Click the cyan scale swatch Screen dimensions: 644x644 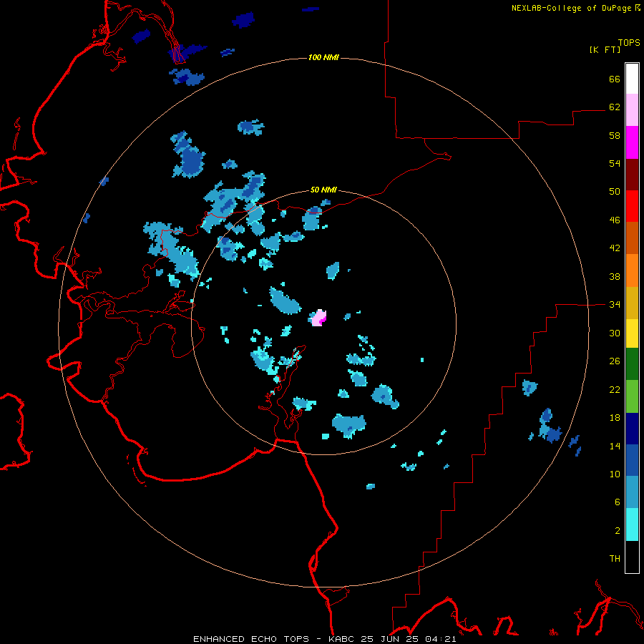tap(632, 525)
